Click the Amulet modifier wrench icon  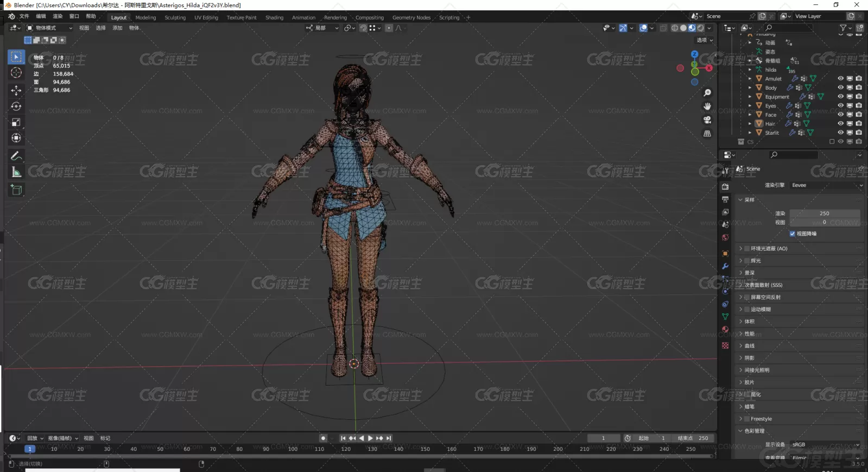click(x=795, y=79)
